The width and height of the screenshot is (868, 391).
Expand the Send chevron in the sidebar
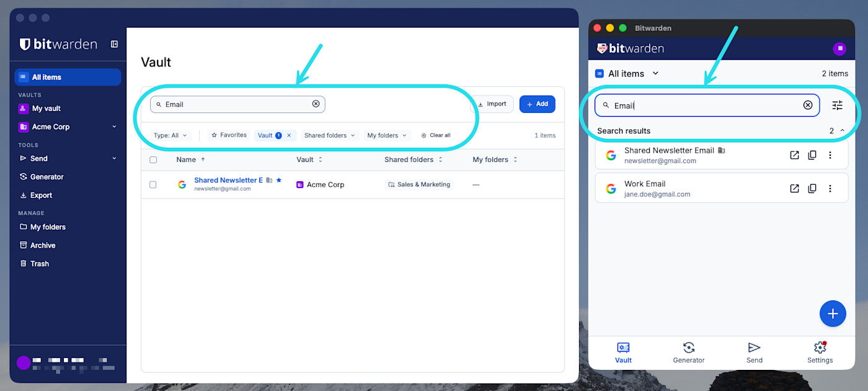(114, 158)
